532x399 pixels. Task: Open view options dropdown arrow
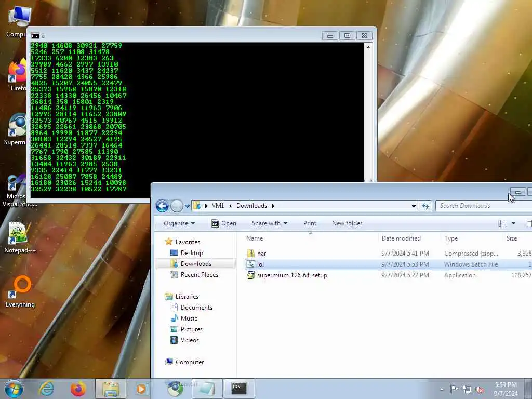point(513,223)
